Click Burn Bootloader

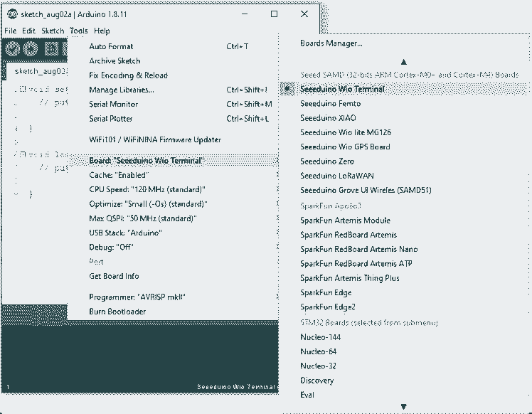click(x=173, y=312)
